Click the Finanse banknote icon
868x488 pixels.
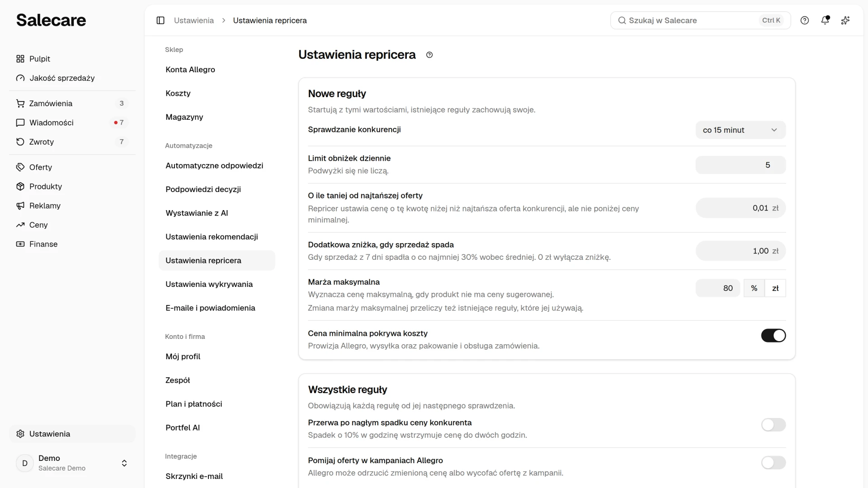[20, 244]
